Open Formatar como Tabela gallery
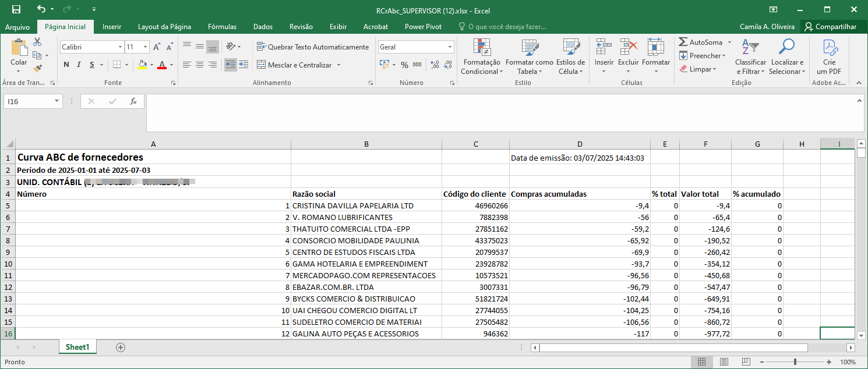 [x=529, y=56]
